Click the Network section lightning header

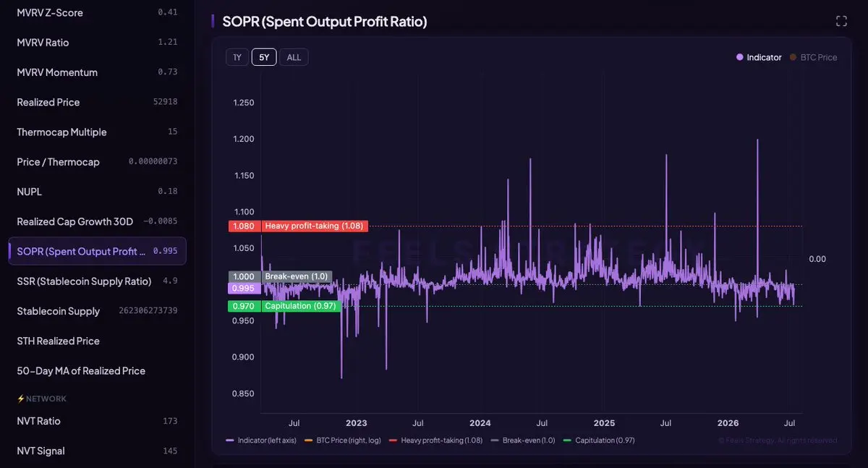[41, 399]
